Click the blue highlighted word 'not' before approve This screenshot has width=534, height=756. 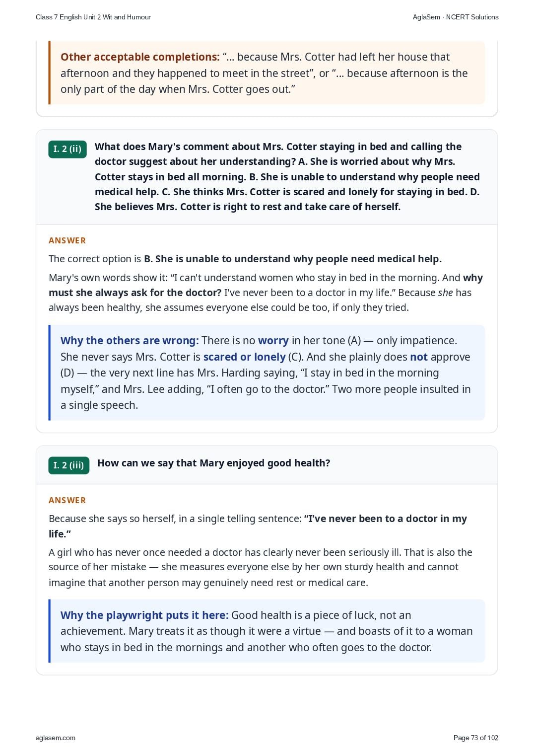click(419, 357)
